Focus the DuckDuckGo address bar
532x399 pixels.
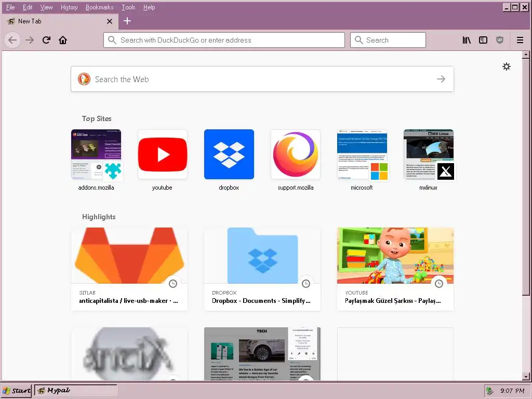point(224,40)
